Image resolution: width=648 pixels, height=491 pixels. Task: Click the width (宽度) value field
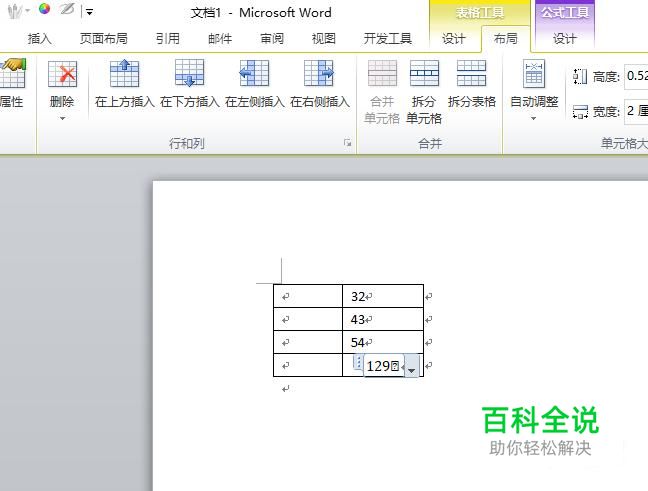636,111
